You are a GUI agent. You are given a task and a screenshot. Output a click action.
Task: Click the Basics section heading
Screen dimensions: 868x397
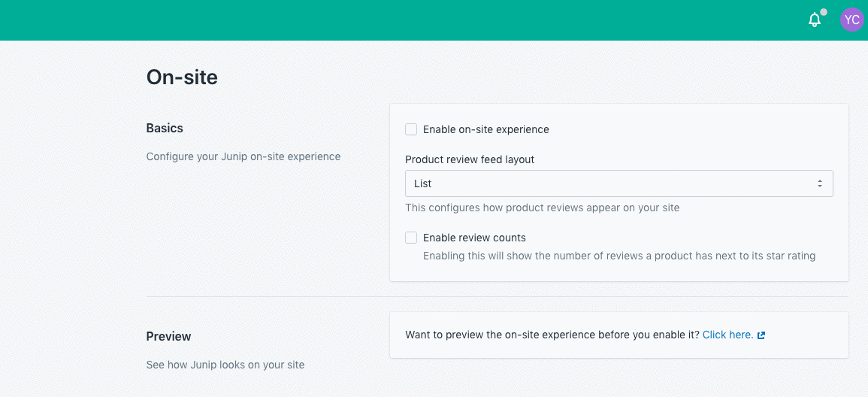165,128
